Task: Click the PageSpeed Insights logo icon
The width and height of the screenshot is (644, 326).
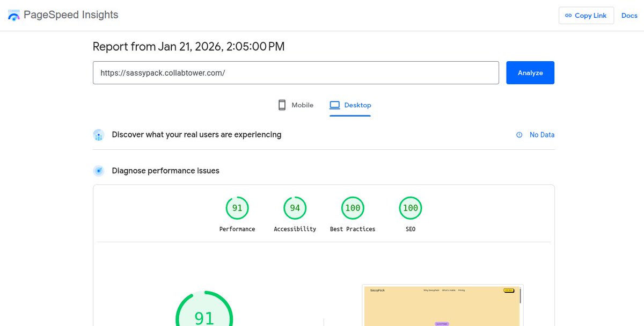Action: point(14,15)
